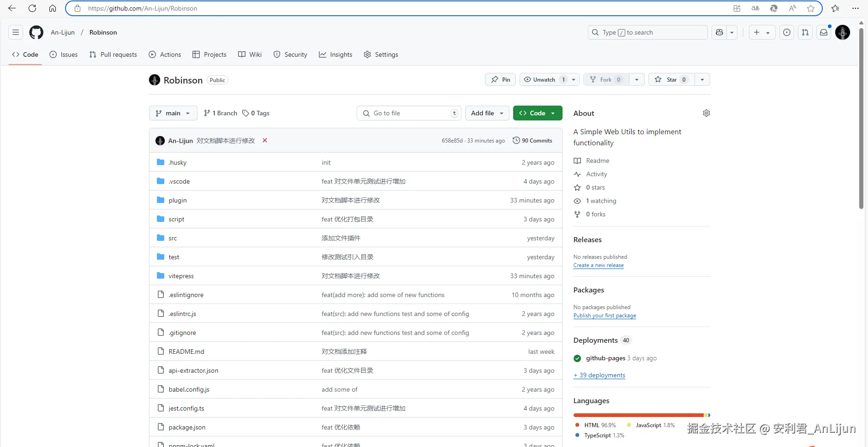Open the GitHub hamburger navigation menu
This screenshot has width=868, height=447.
16,32
